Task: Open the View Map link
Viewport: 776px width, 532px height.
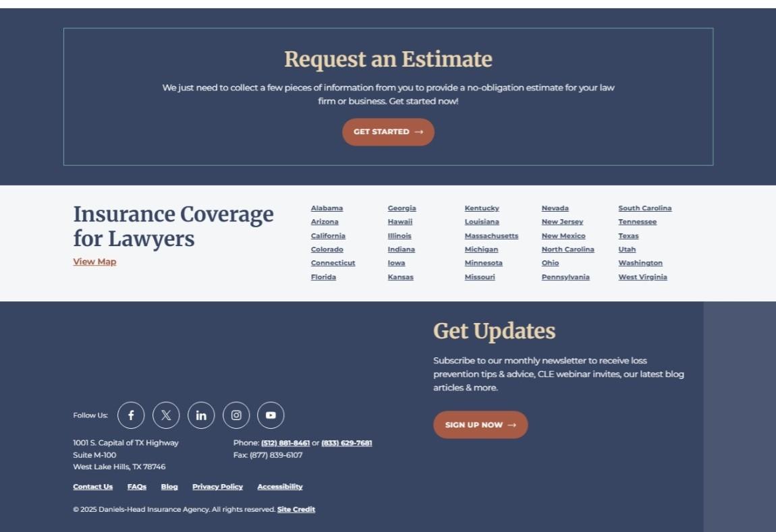Action: click(x=94, y=262)
